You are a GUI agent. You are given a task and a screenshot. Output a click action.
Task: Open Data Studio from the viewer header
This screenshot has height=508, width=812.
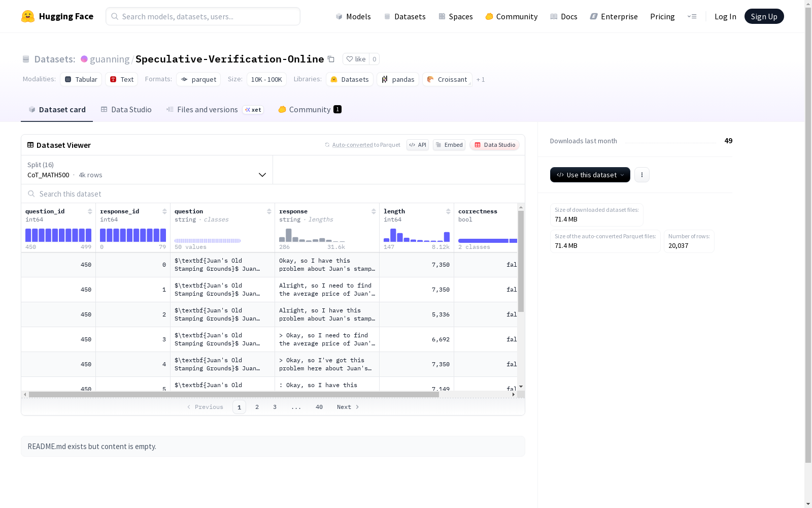point(494,145)
